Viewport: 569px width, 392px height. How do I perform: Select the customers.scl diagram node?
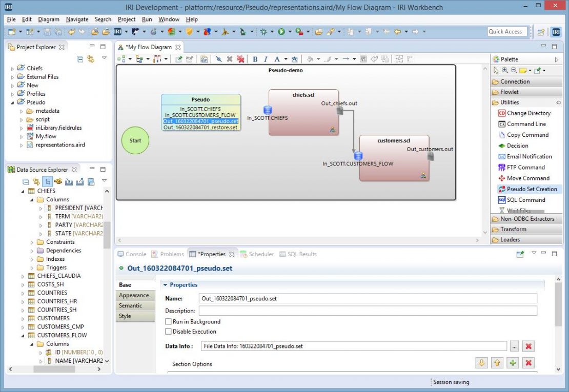(x=394, y=158)
